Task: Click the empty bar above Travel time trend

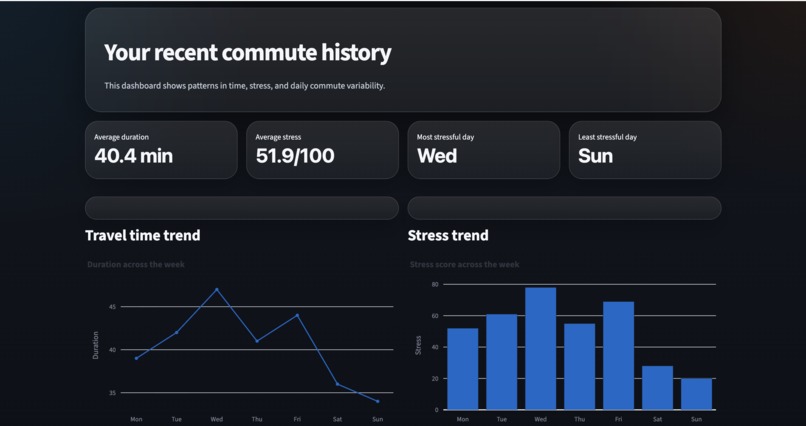Action: [x=242, y=208]
